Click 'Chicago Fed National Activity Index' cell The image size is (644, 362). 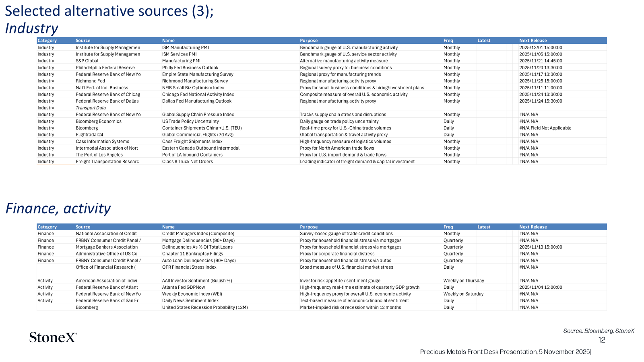[198, 95]
